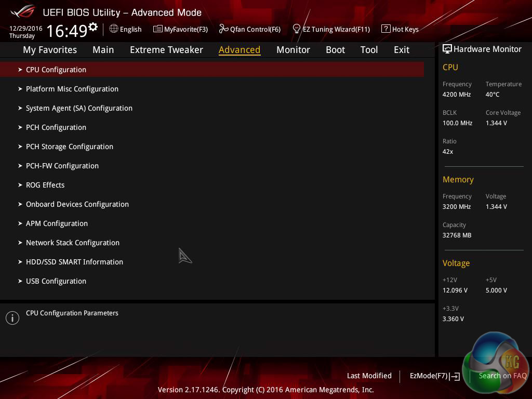Click the 16:49 clock display
The height and width of the screenshot is (399, 532).
[x=67, y=31]
